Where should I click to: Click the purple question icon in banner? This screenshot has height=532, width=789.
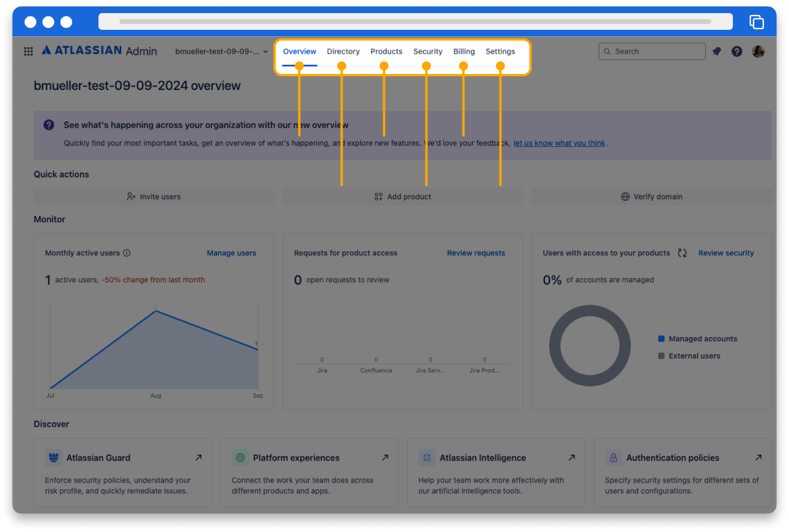coord(49,125)
